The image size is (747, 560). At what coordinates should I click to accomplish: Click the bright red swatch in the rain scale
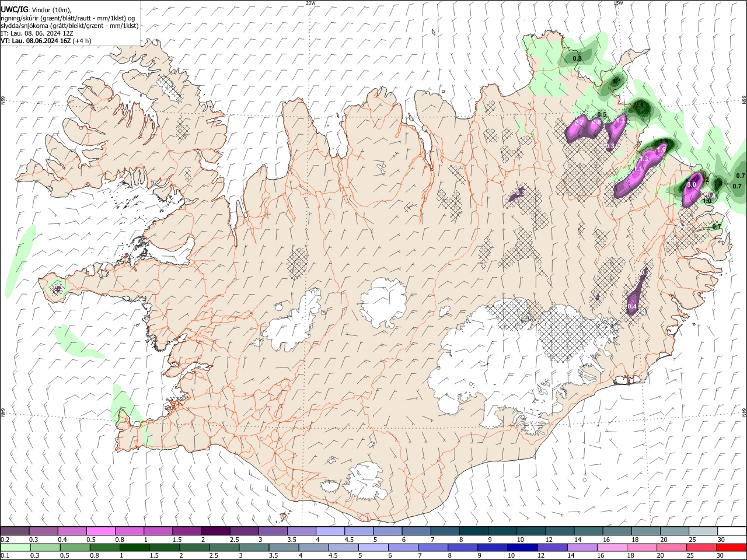tap(732, 547)
